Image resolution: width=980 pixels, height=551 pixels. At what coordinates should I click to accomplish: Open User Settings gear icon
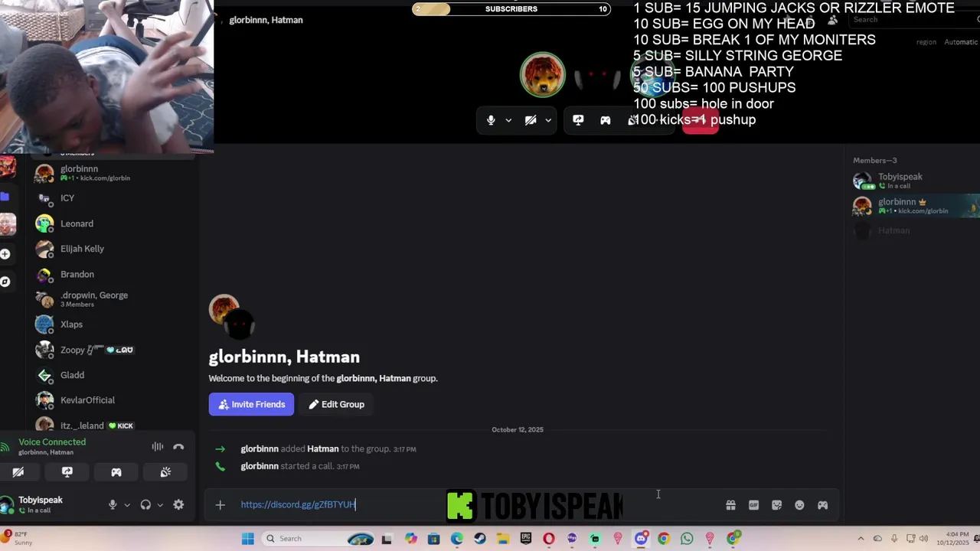point(178,505)
